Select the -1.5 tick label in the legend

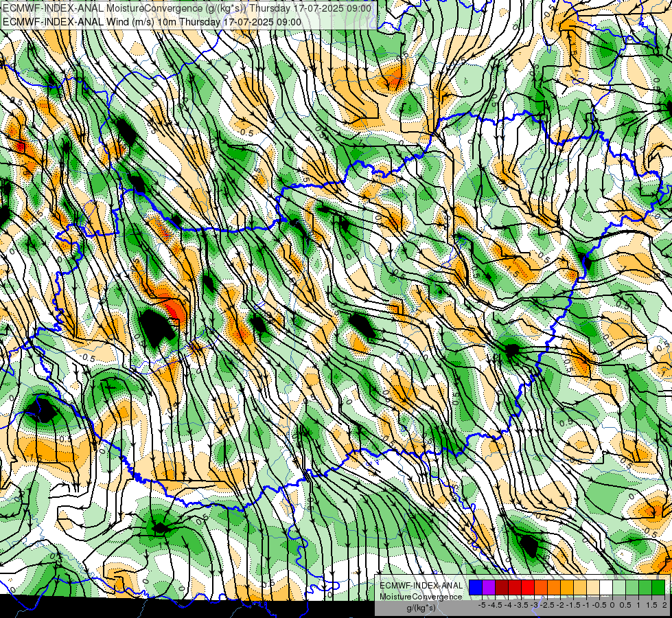(573, 605)
